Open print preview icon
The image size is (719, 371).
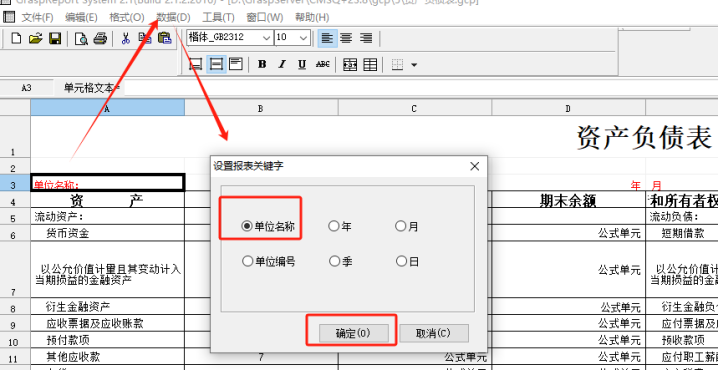[x=81, y=39]
